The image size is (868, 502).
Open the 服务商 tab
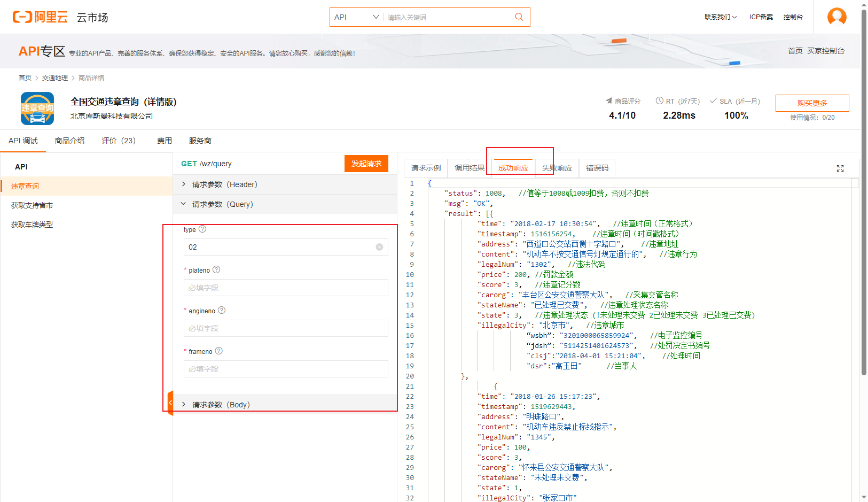200,141
